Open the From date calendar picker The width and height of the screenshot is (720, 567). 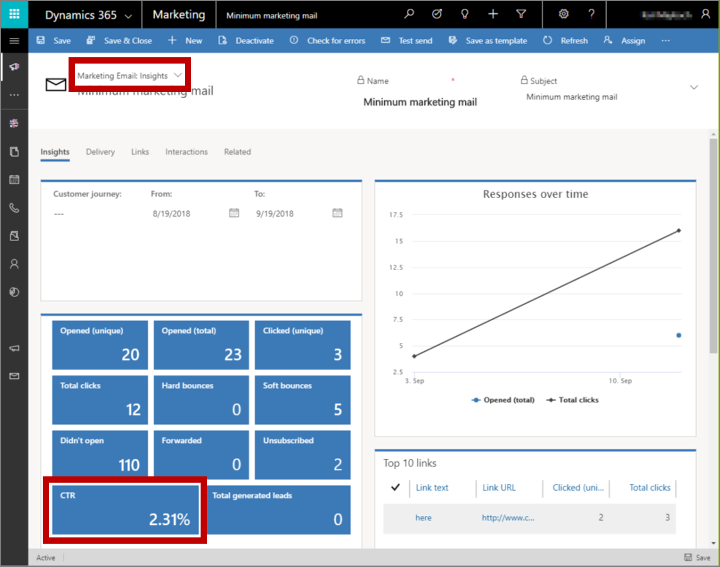point(234,213)
